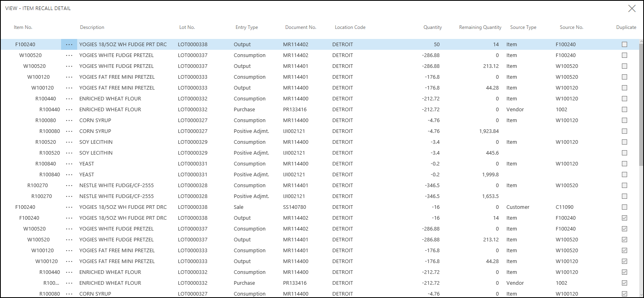Click ellipsis on CORN SYRUP Positive Adjmt. row

[69, 131]
